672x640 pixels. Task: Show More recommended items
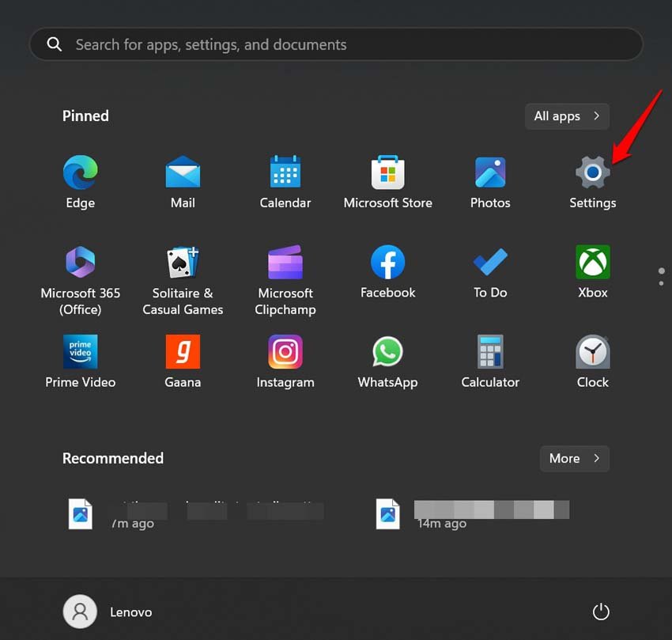[574, 459]
